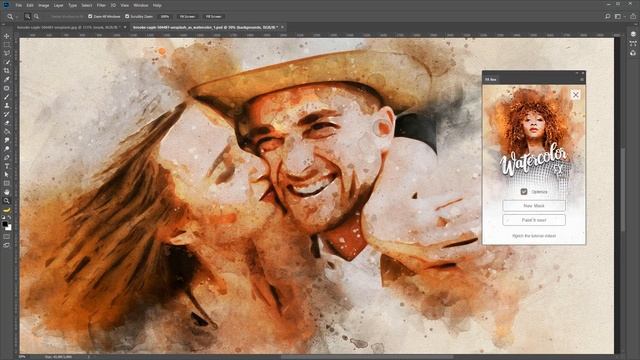Open the Select menu
Image resolution: width=640 pixels, height=360 pixels.
click(87, 5)
